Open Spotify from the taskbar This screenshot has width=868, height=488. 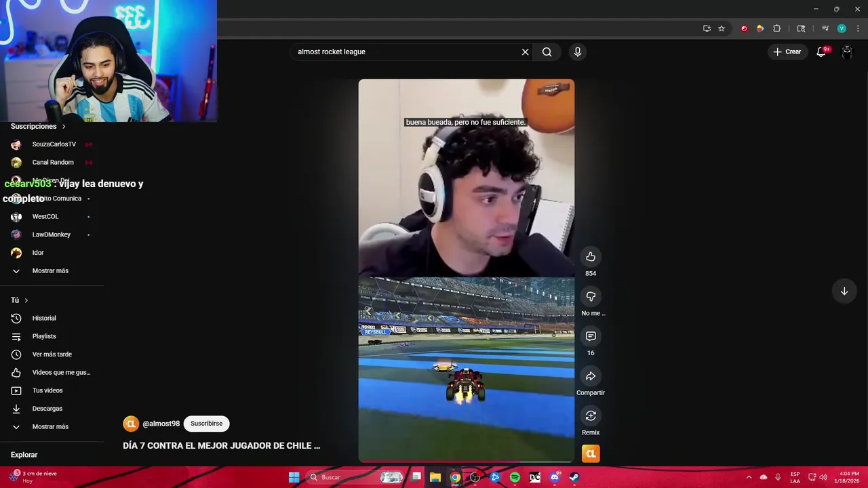coord(515,477)
